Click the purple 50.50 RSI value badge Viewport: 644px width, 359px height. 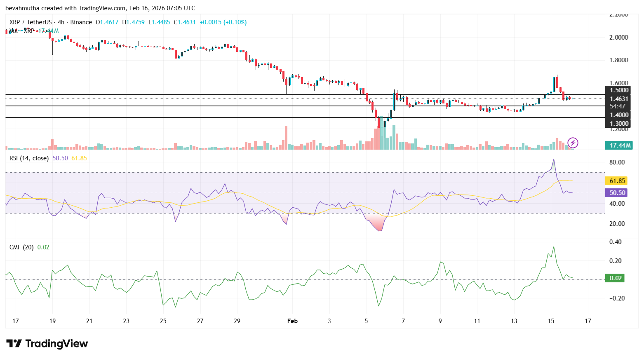(616, 192)
